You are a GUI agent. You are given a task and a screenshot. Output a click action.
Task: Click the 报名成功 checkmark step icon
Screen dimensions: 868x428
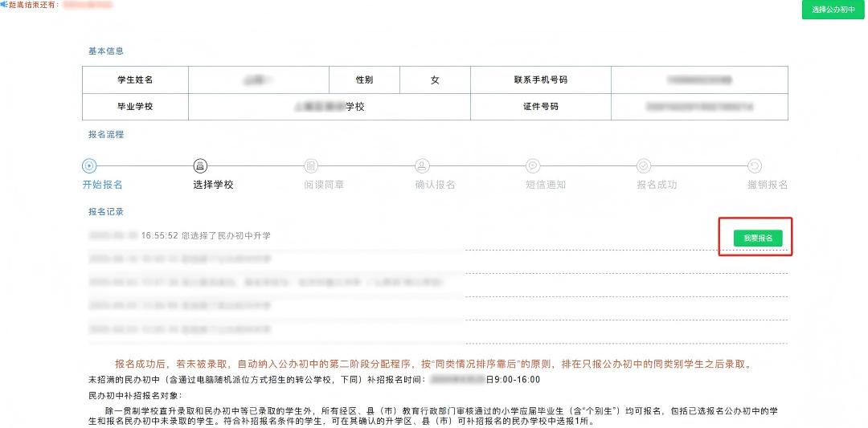pyautogui.click(x=644, y=165)
